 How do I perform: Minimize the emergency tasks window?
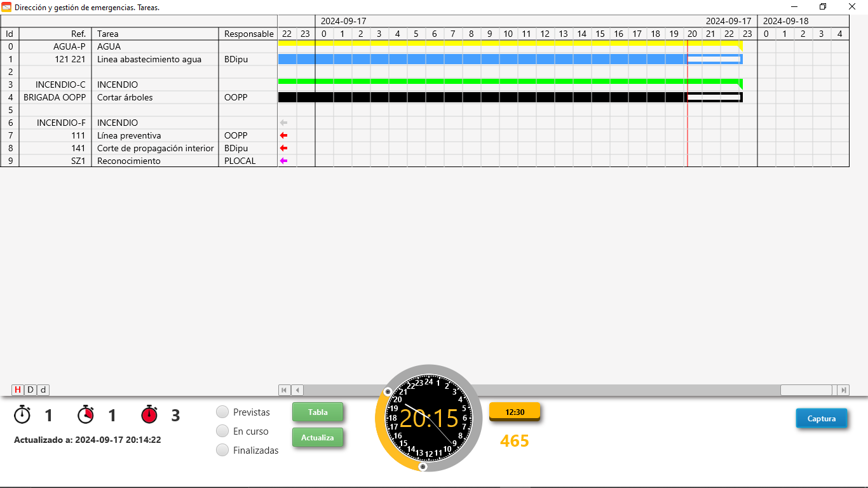pos(794,7)
